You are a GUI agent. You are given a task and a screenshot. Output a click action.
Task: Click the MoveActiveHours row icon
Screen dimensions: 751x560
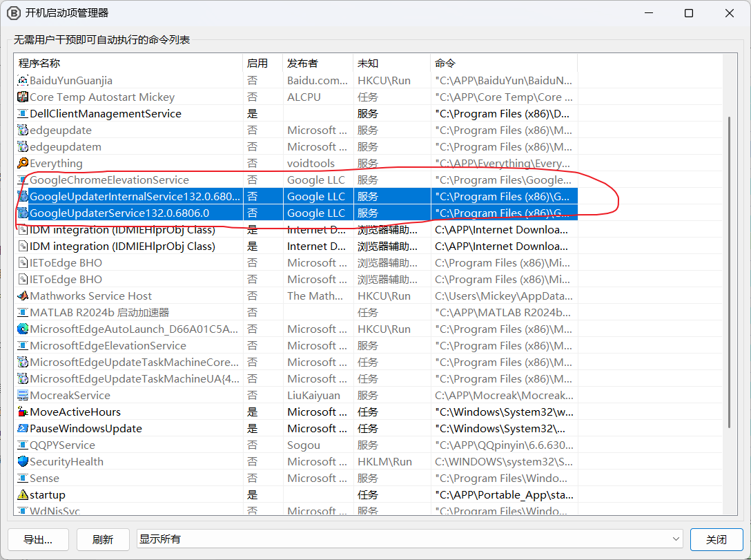click(23, 412)
